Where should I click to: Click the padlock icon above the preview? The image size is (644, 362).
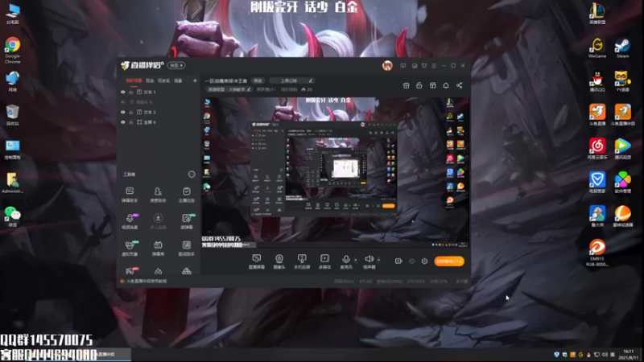419,85
